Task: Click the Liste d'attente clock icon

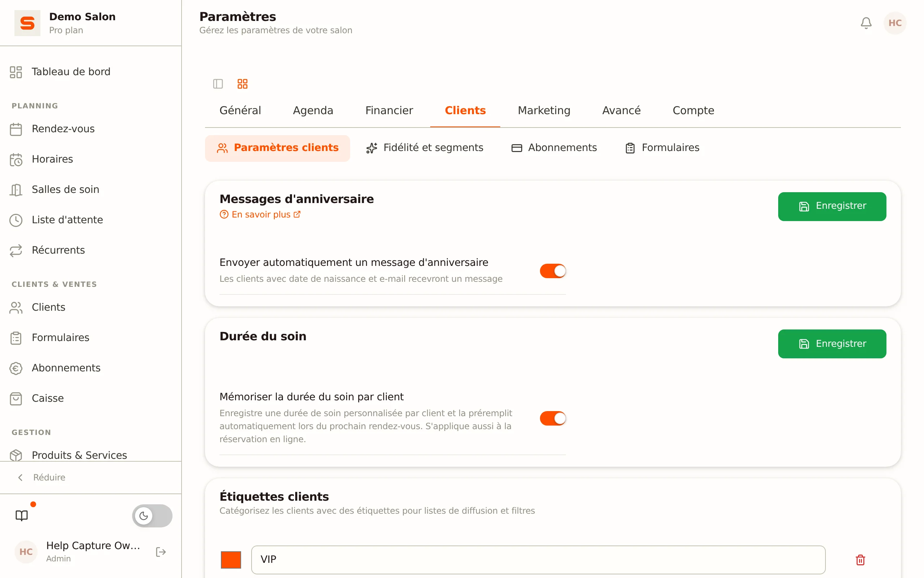Action: pyautogui.click(x=16, y=220)
